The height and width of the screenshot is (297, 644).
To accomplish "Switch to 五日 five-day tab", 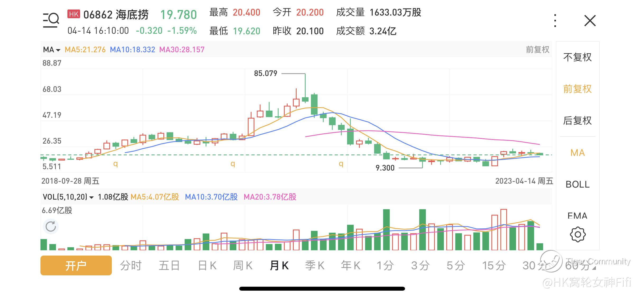I will [169, 266].
